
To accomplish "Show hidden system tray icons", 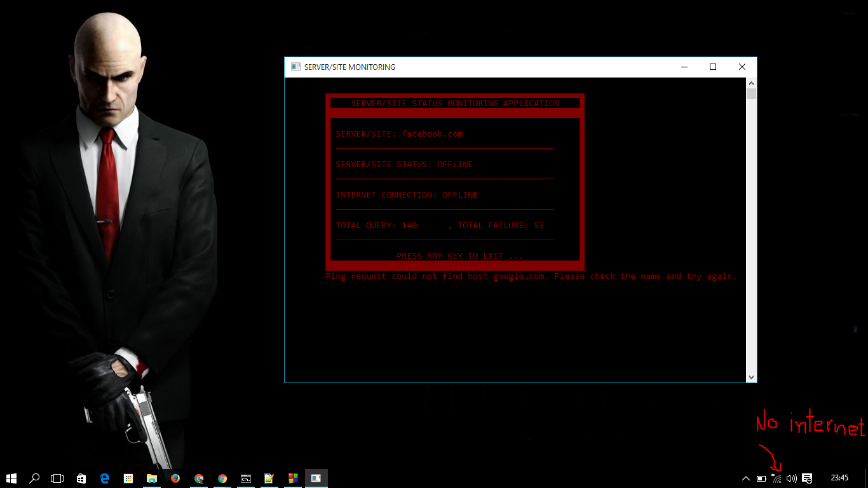I will (746, 478).
